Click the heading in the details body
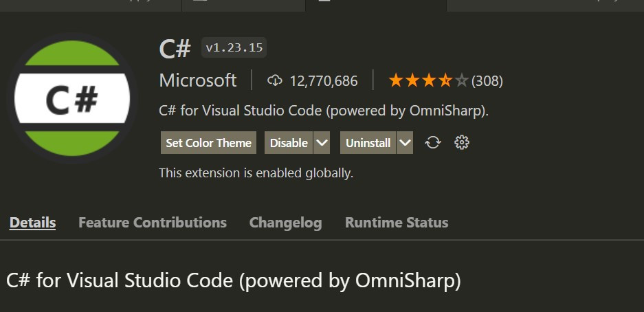Screen dimensions: 644x312 click(234, 280)
